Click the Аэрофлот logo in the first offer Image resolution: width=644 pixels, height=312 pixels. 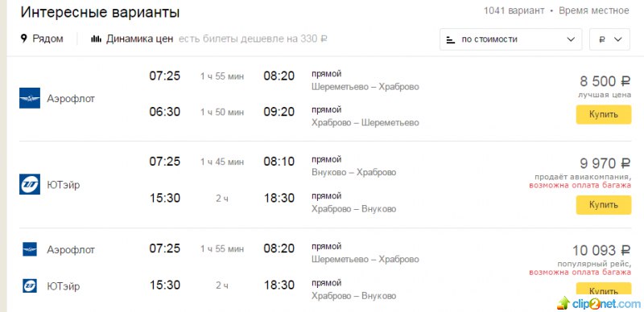30,98
